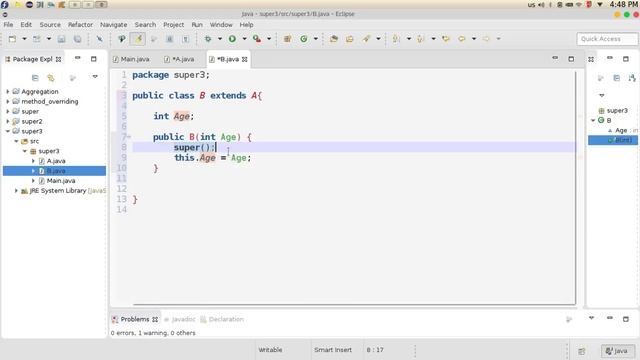Click the editor's horizontal scrollbar
The image size is (640, 360).
(x=354, y=304)
